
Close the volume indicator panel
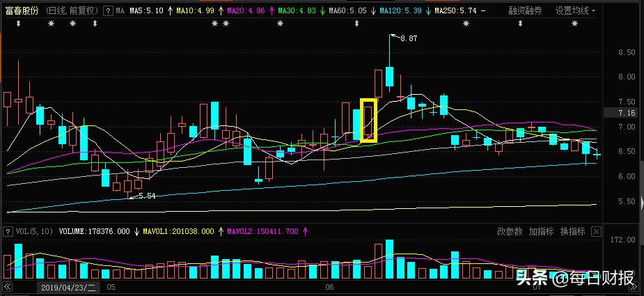pyautogui.click(x=596, y=231)
